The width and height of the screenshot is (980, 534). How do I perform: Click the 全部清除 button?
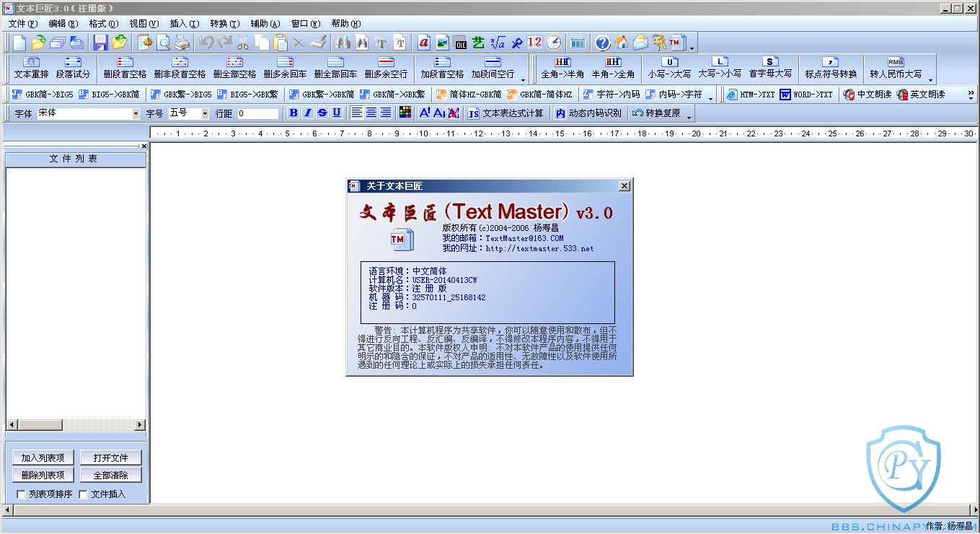[110, 475]
